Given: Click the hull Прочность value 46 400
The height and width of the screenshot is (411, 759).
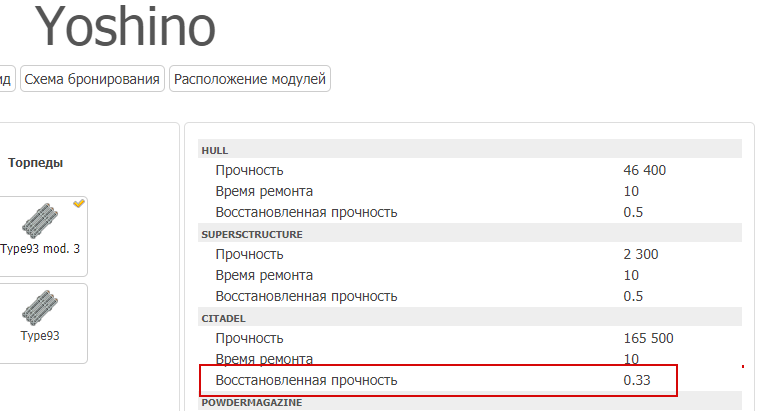Looking at the screenshot, I should 644,170.
